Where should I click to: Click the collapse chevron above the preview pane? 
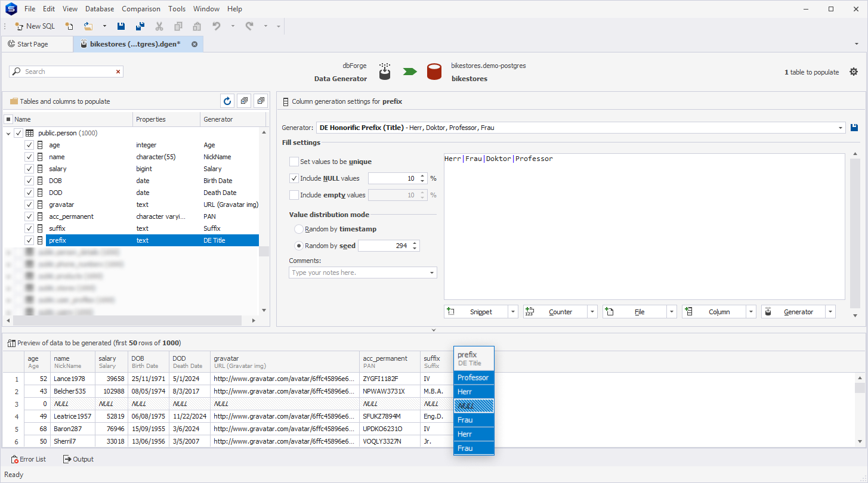tap(434, 330)
